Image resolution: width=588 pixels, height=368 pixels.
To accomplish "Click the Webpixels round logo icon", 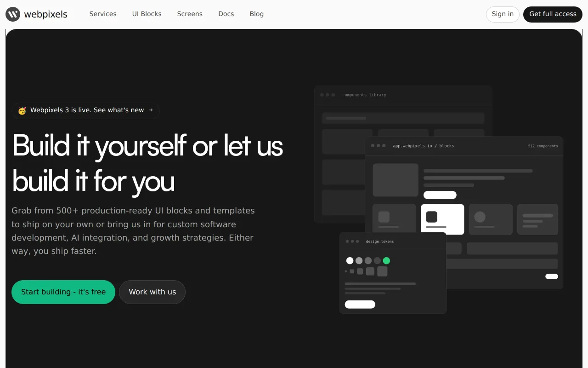I will point(13,14).
